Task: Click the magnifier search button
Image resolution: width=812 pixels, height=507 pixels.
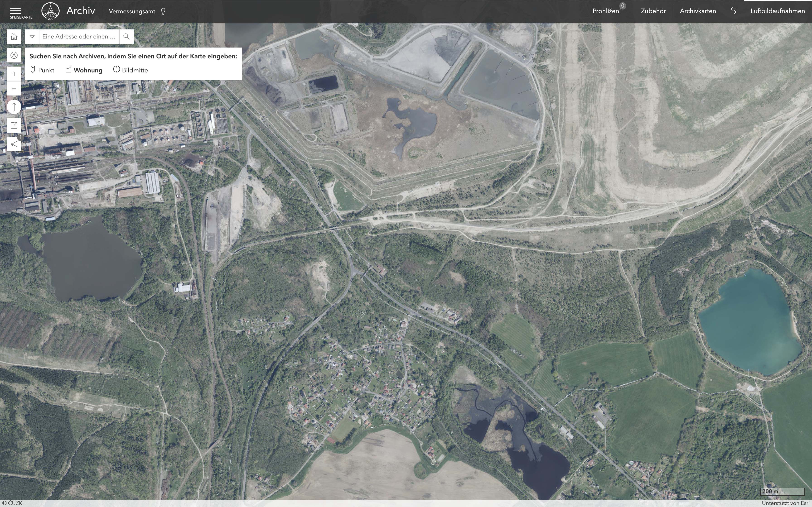Action: pyautogui.click(x=126, y=36)
